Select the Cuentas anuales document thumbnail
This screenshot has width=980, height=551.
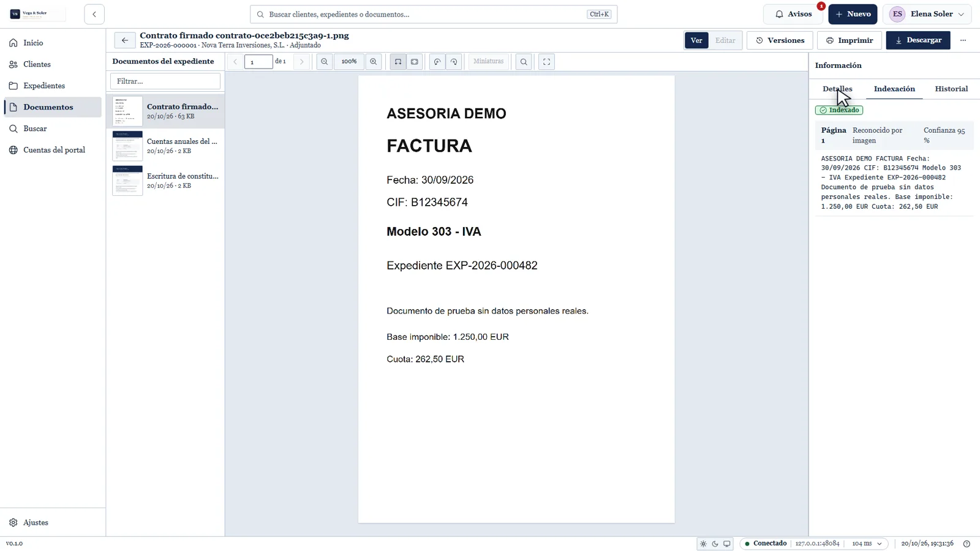coord(127,146)
